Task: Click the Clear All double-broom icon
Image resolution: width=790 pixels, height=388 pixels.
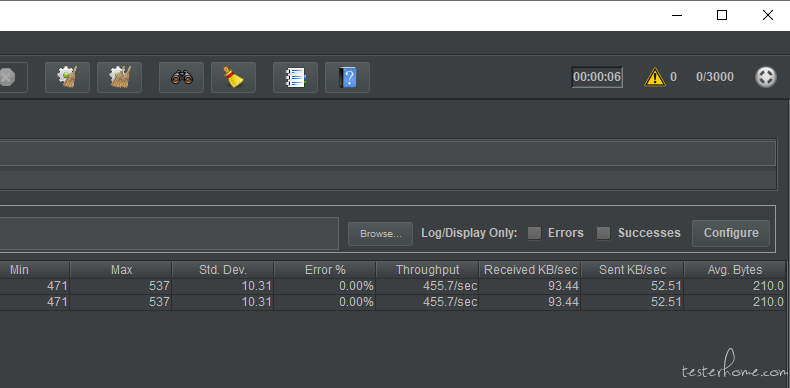Action: 119,78
